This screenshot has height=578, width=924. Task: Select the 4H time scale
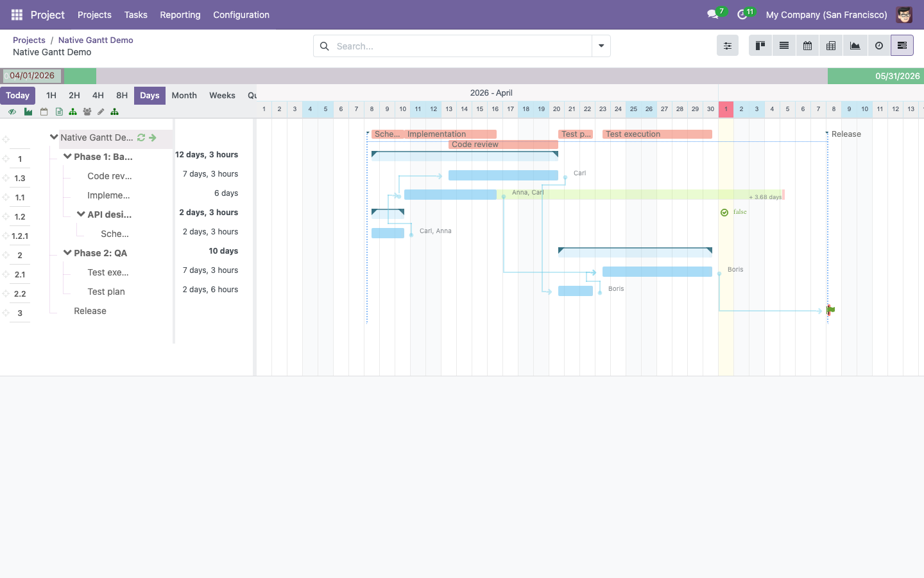pyautogui.click(x=98, y=95)
